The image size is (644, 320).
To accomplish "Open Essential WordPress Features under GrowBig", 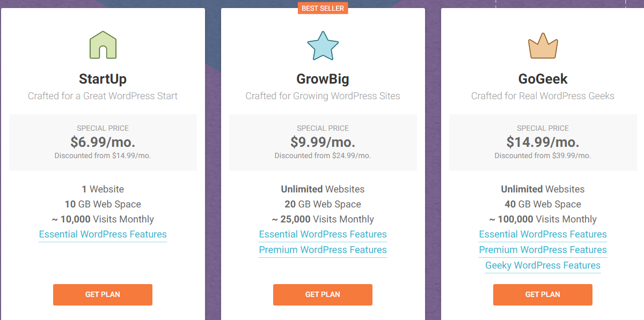I will pos(323,234).
